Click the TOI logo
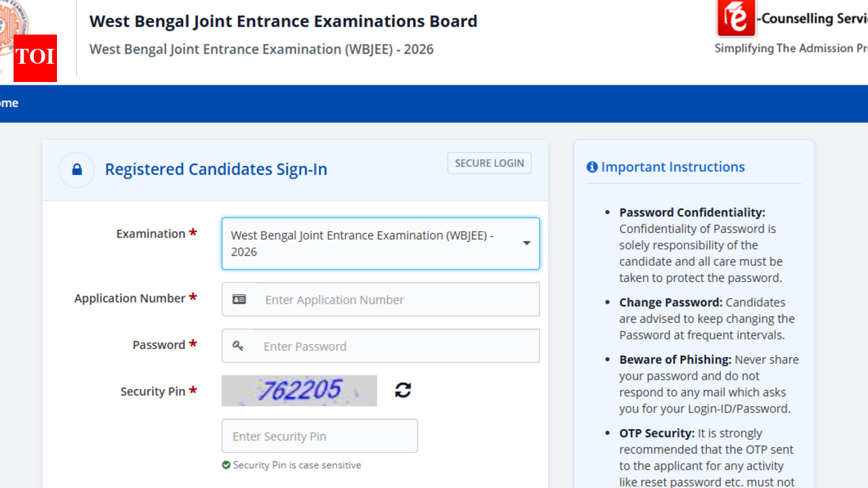The height and width of the screenshot is (488, 868). click(35, 58)
